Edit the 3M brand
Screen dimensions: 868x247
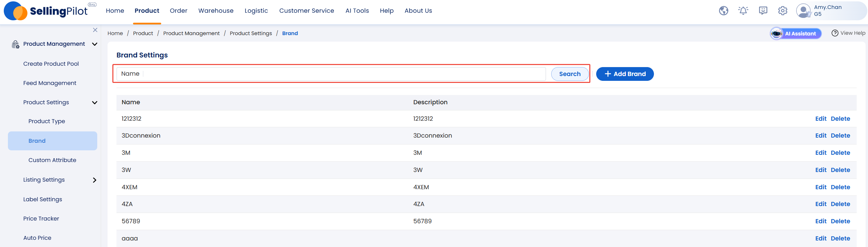821,153
